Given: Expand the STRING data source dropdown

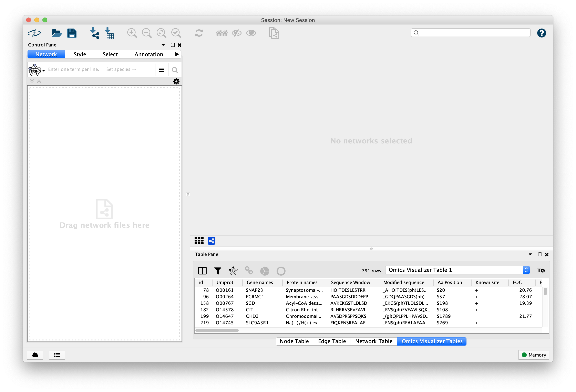Looking at the screenshot, I should (43, 70).
